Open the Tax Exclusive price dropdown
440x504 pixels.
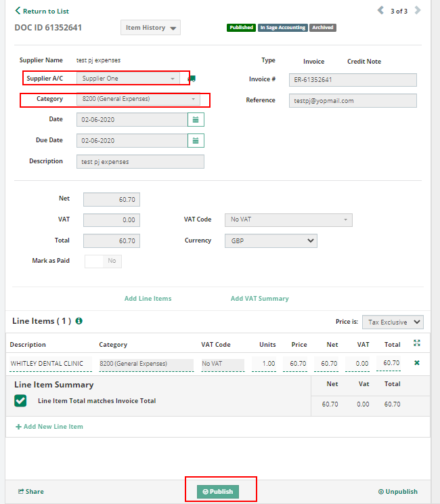tap(393, 322)
